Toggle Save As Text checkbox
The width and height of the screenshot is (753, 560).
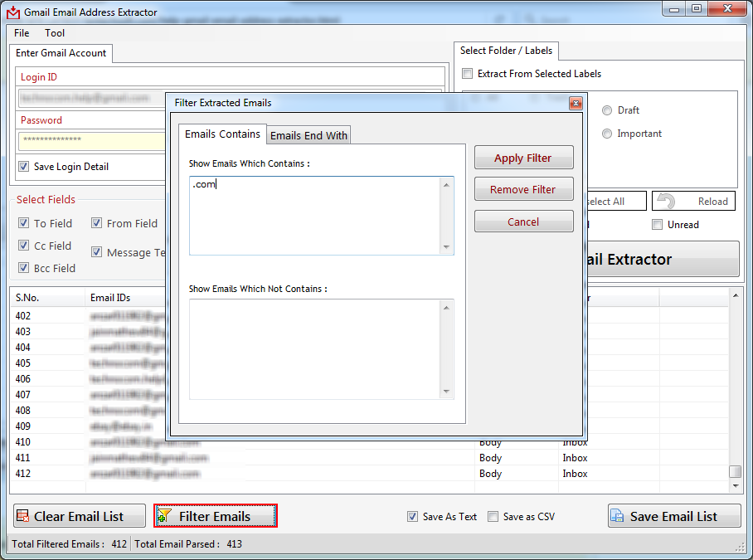(412, 517)
